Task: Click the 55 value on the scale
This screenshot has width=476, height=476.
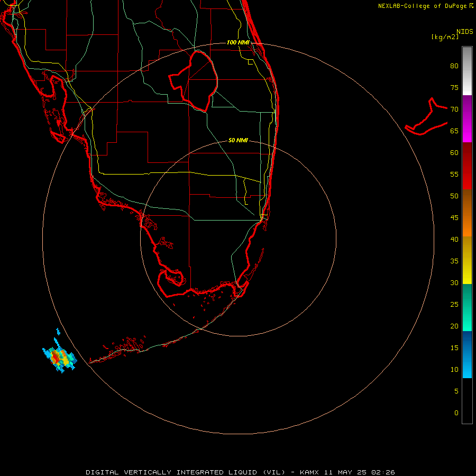Action: (x=454, y=175)
